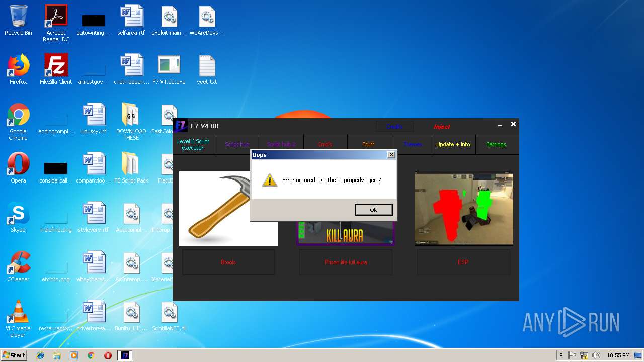Switch to Level 6 Script executor tab
The height and width of the screenshot is (362, 644).
(x=193, y=144)
